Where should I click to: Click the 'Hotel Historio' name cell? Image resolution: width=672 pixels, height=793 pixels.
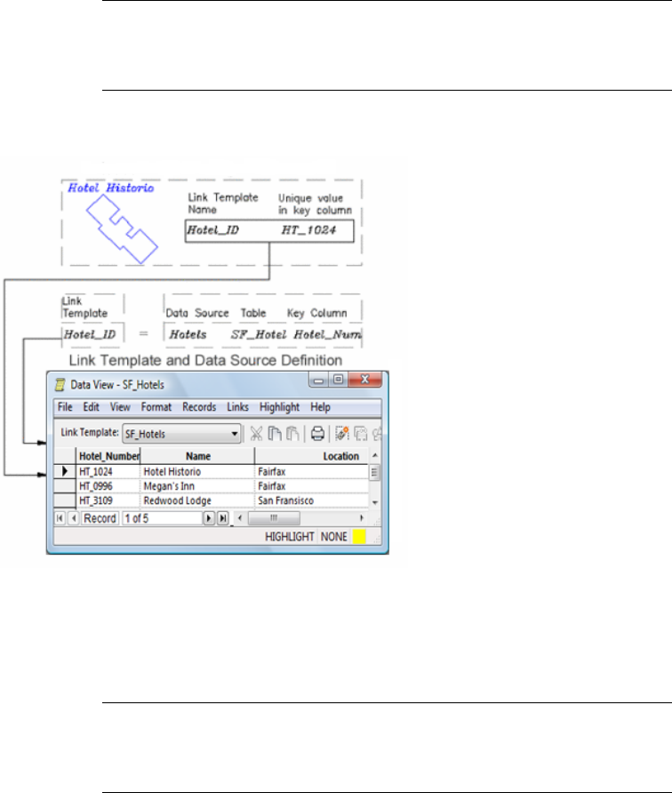click(x=197, y=471)
